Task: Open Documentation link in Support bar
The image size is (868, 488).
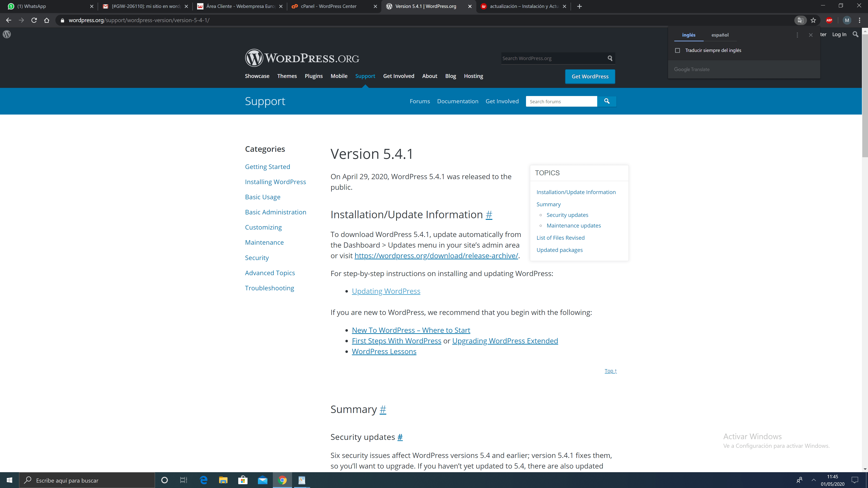Action: pos(458,101)
